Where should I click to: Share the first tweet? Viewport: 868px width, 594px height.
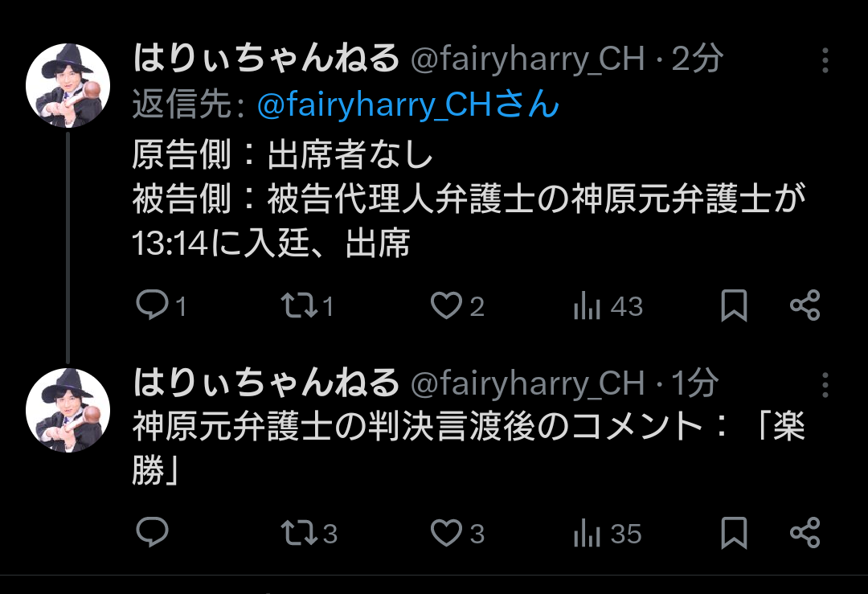coord(805,305)
